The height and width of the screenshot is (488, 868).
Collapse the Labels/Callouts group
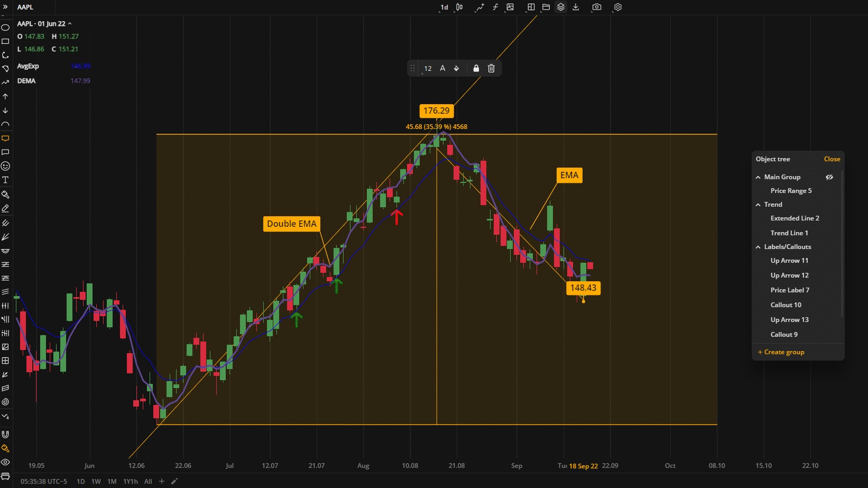tap(758, 247)
